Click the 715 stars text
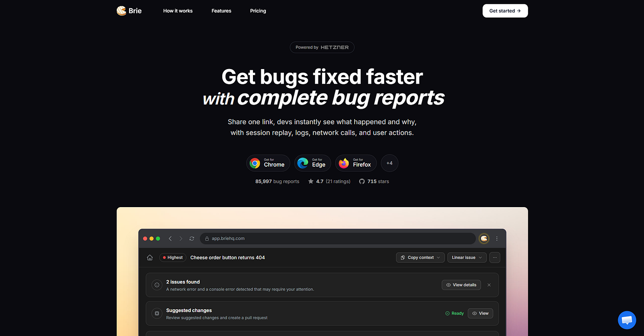Screen dimensions: 644x336 pyautogui.click(x=378, y=181)
